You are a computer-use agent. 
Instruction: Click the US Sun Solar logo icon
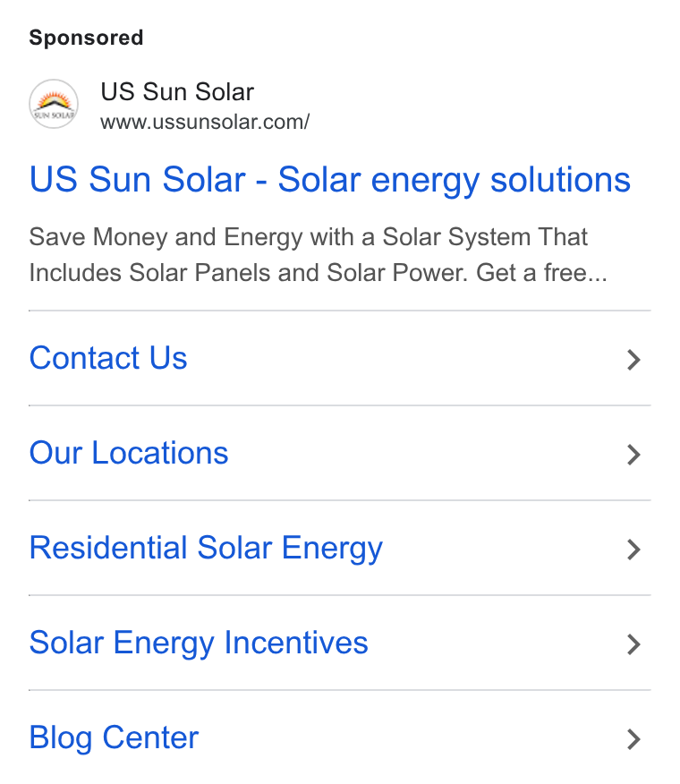pos(54,104)
